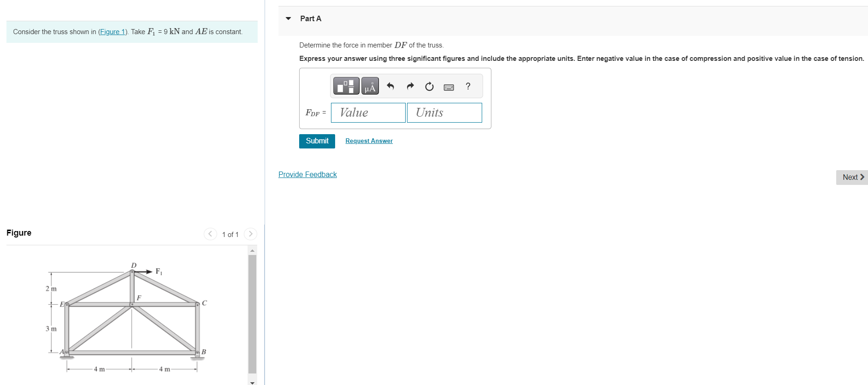Screen dimensions: 868x385
Task: Select the 'Part A' heading text
Action: [311, 18]
